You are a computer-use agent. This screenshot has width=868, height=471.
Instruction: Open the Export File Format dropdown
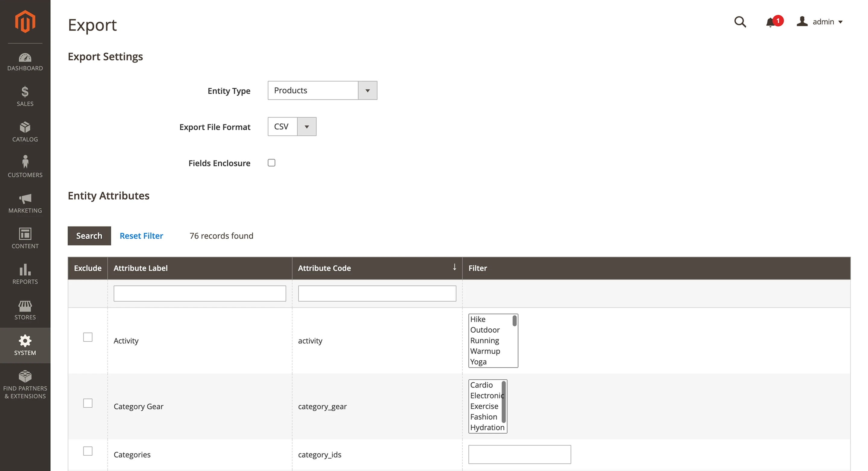tap(306, 127)
